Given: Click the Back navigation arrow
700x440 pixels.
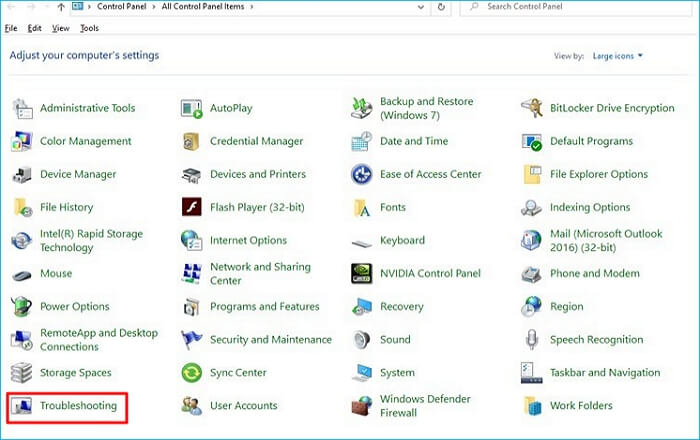Looking at the screenshot, I should pos(12,7).
